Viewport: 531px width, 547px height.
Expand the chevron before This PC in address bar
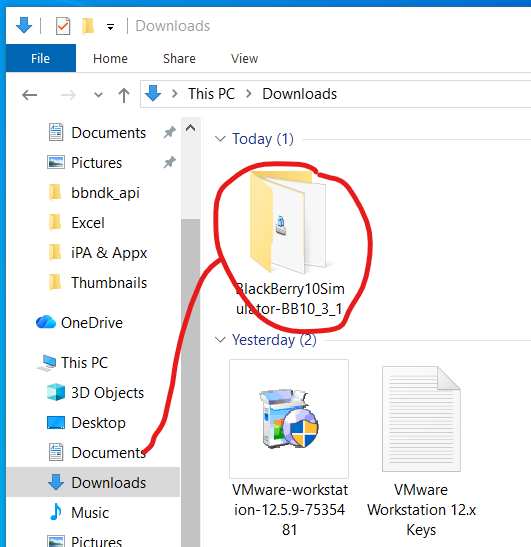click(175, 93)
